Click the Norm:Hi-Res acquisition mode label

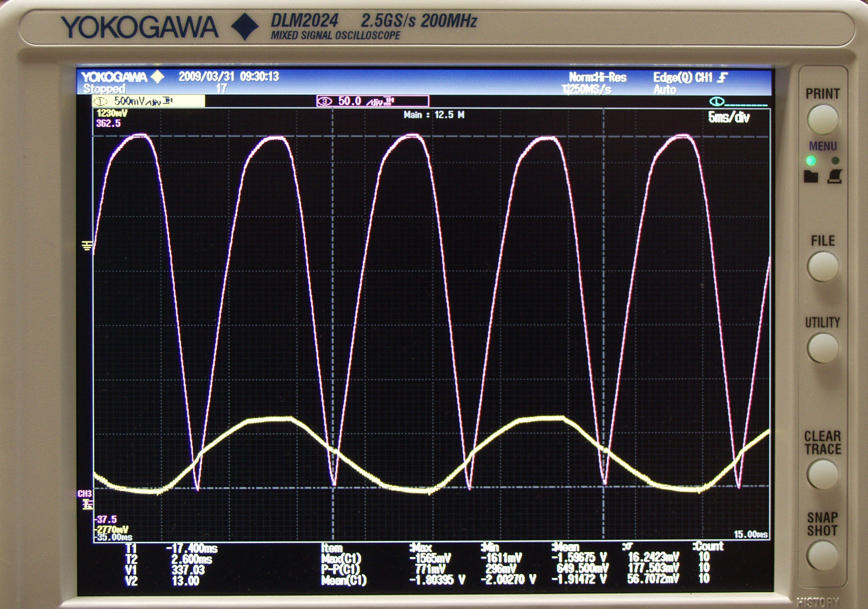597,78
